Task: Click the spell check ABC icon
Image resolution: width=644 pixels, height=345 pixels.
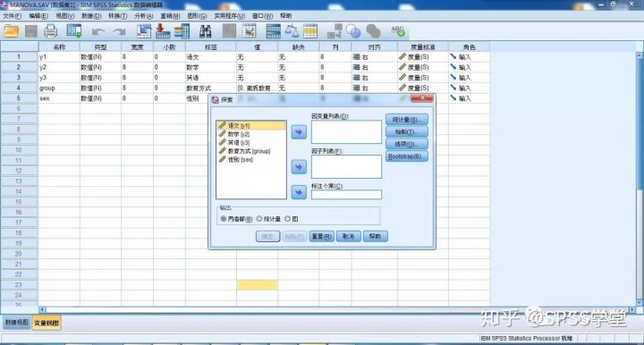Action: pyautogui.click(x=397, y=31)
